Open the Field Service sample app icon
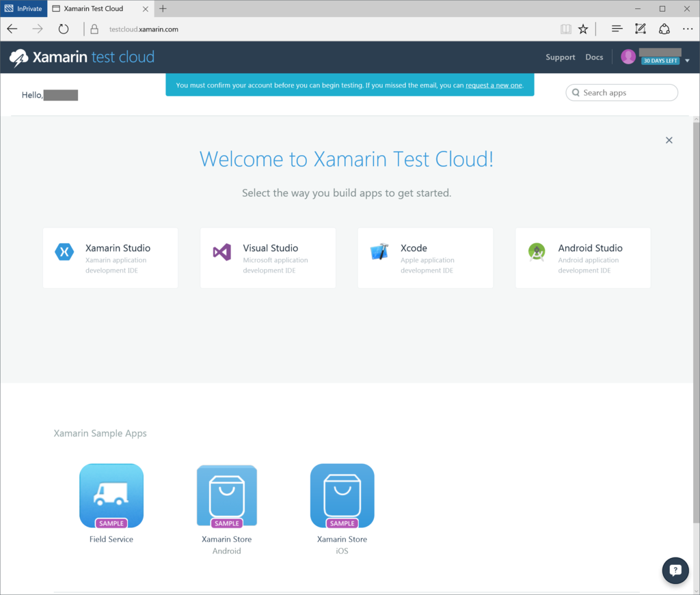The image size is (700, 595). (x=111, y=496)
